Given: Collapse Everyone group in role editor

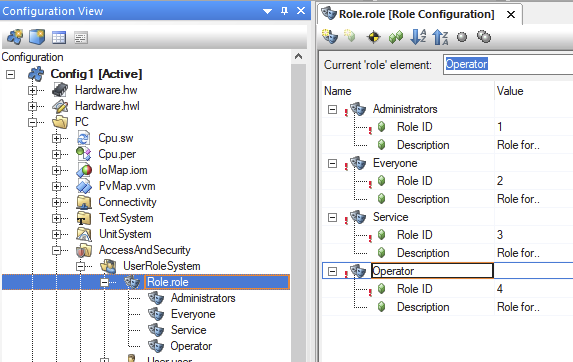Looking at the screenshot, I should coord(332,163).
